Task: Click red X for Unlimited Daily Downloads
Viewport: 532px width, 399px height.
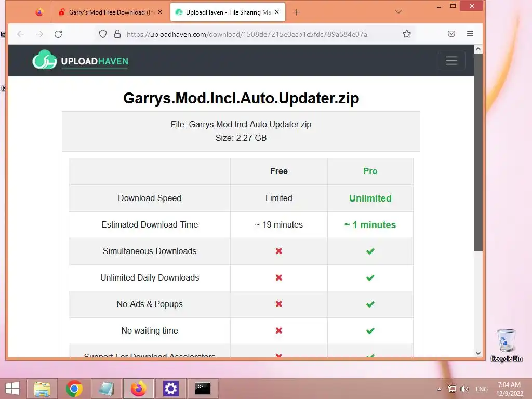Action: coord(279,277)
